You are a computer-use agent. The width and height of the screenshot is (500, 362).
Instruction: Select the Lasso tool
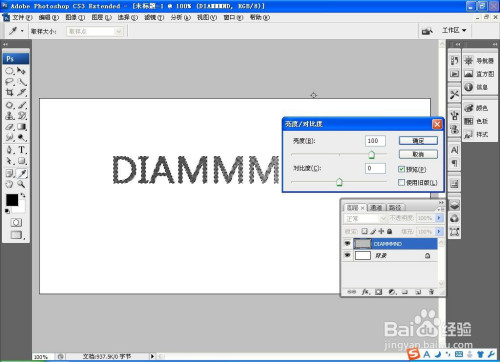coord(10,82)
